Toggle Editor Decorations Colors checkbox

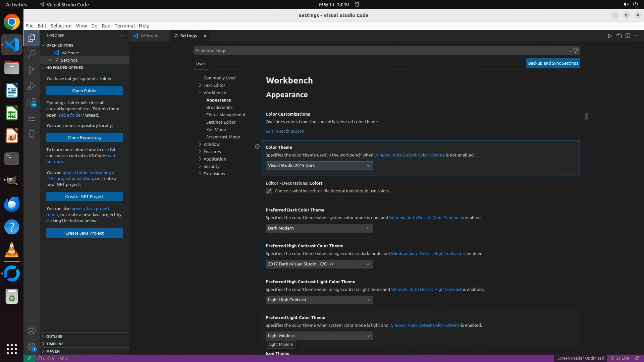click(x=269, y=191)
